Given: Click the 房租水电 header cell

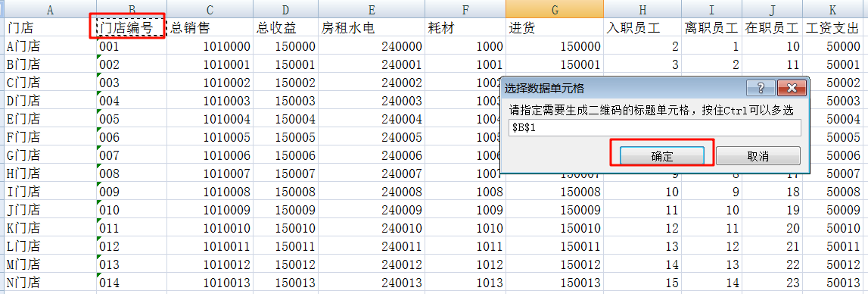Looking at the screenshot, I should 372,28.
